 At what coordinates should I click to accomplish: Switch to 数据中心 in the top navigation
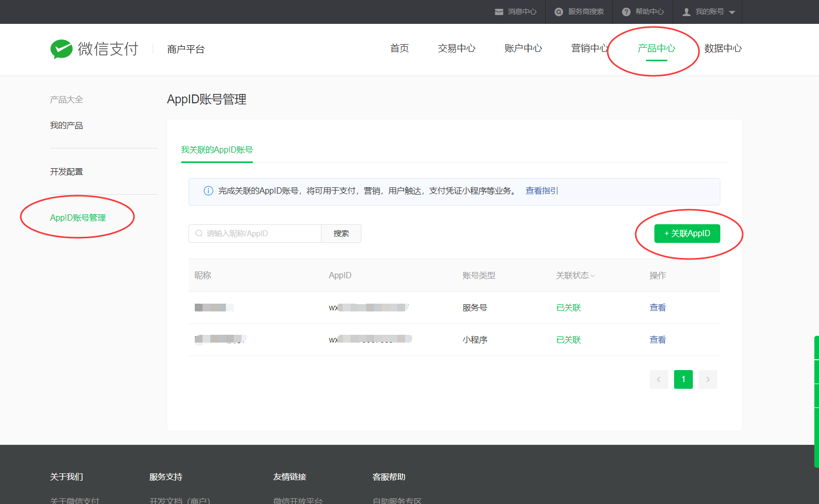723,48
